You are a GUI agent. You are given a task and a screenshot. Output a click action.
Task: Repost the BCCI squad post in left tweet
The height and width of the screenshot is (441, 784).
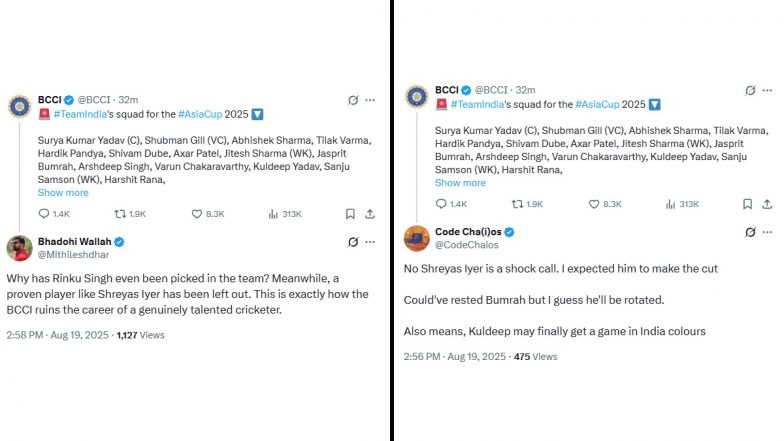coord(121,213)
